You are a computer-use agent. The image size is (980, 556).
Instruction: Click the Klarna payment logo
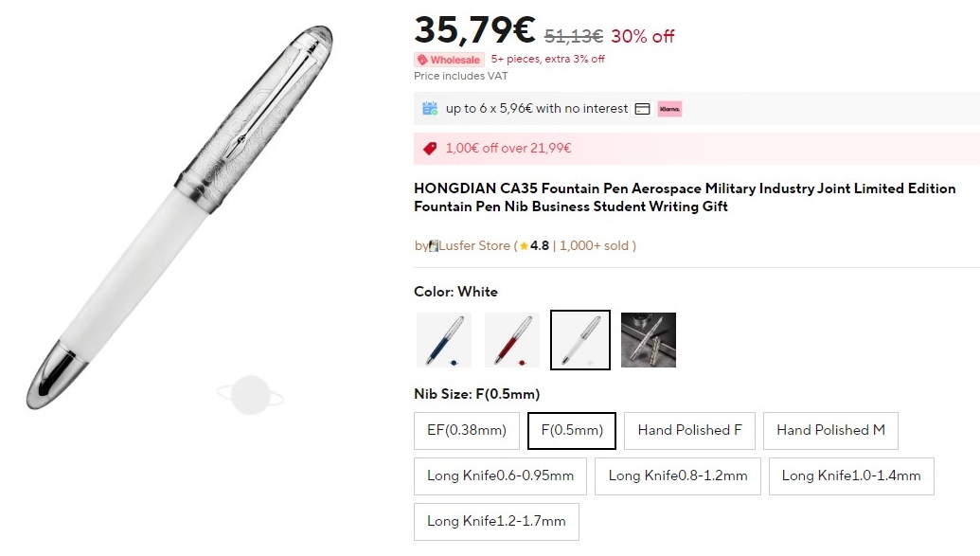(x=669, y=109)
